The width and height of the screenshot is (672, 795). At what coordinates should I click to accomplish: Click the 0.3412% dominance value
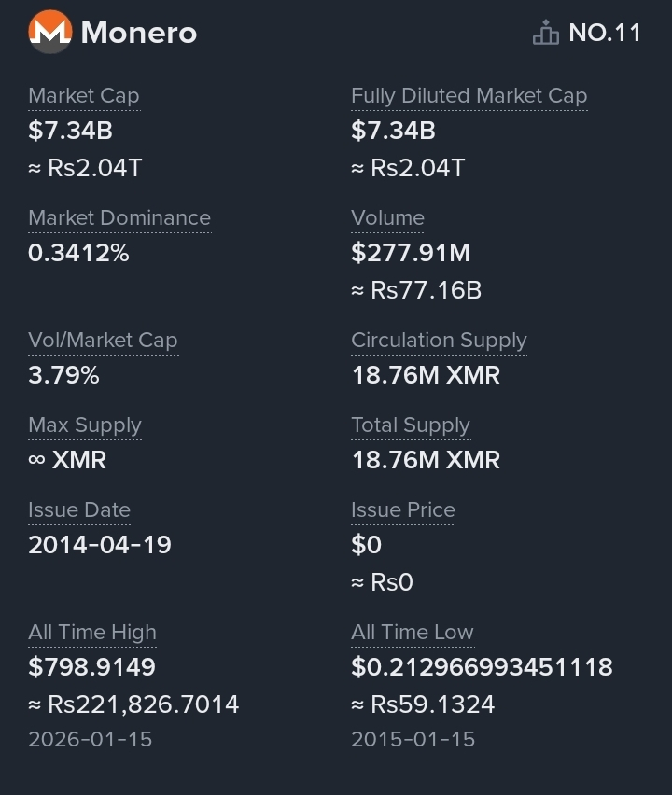(78, 253)
